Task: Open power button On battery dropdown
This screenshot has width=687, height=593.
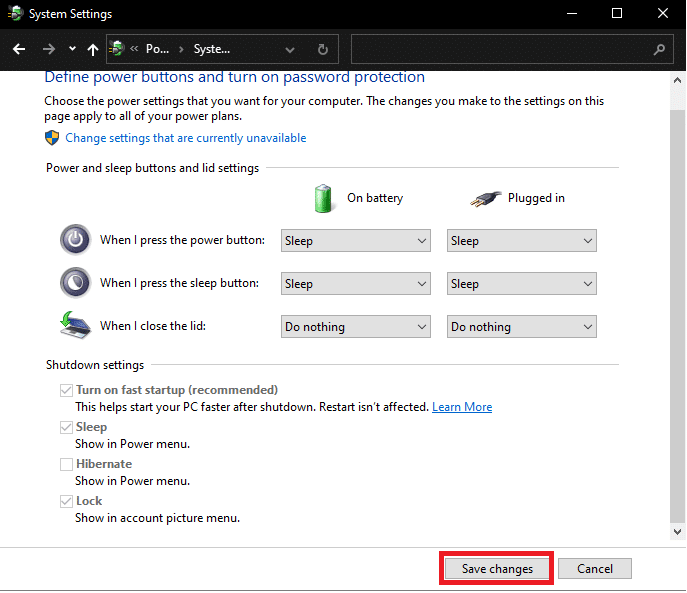Action: click(355, 241)
